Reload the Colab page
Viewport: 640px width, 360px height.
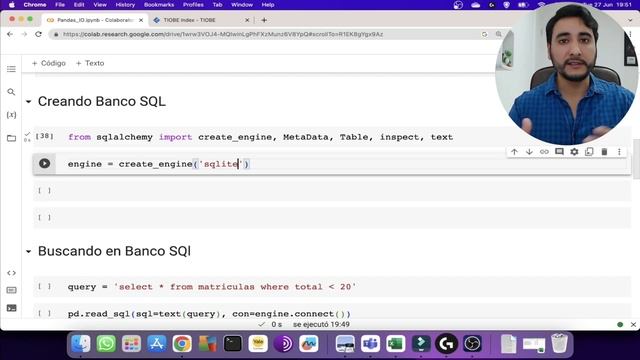click(38, 34)
